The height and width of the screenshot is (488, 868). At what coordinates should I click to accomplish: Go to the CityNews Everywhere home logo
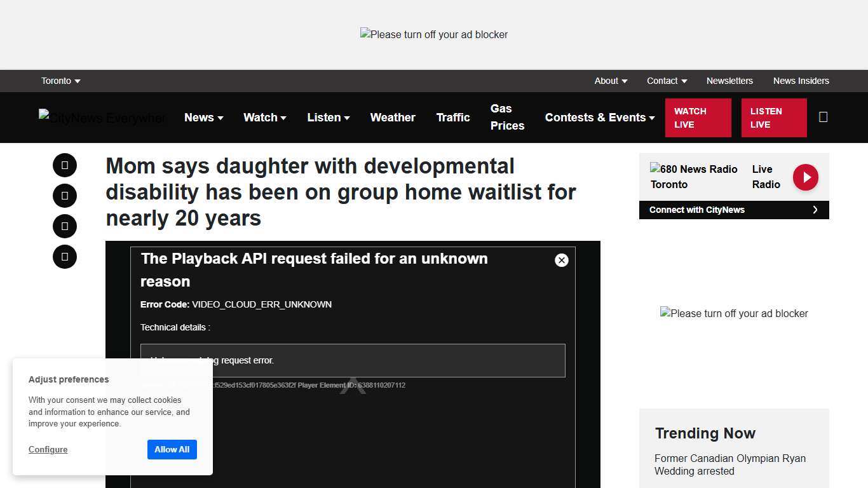coord(102,118)
